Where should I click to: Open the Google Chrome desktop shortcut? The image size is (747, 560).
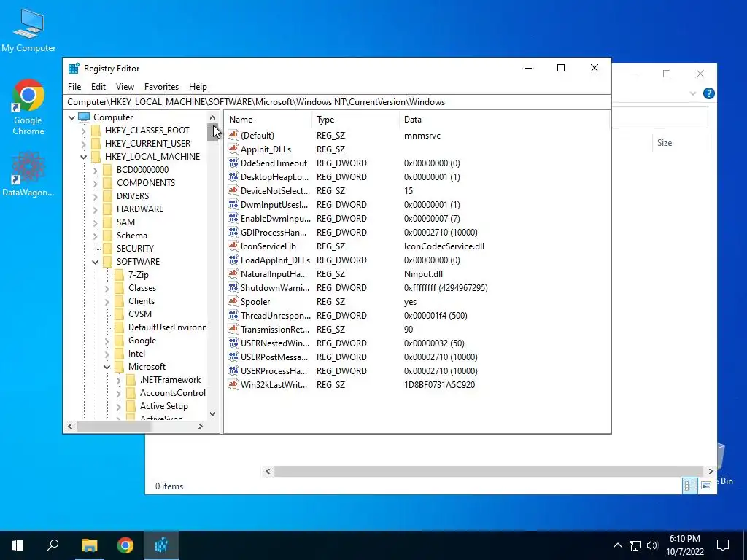click(28, 107)
